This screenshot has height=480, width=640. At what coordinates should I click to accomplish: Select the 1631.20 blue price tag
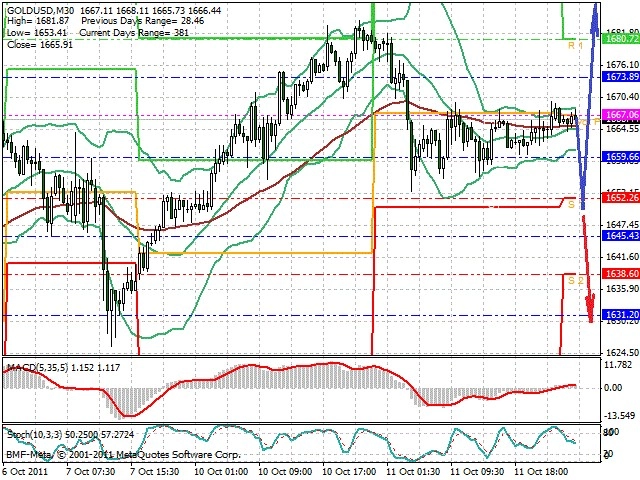[621, 315]
